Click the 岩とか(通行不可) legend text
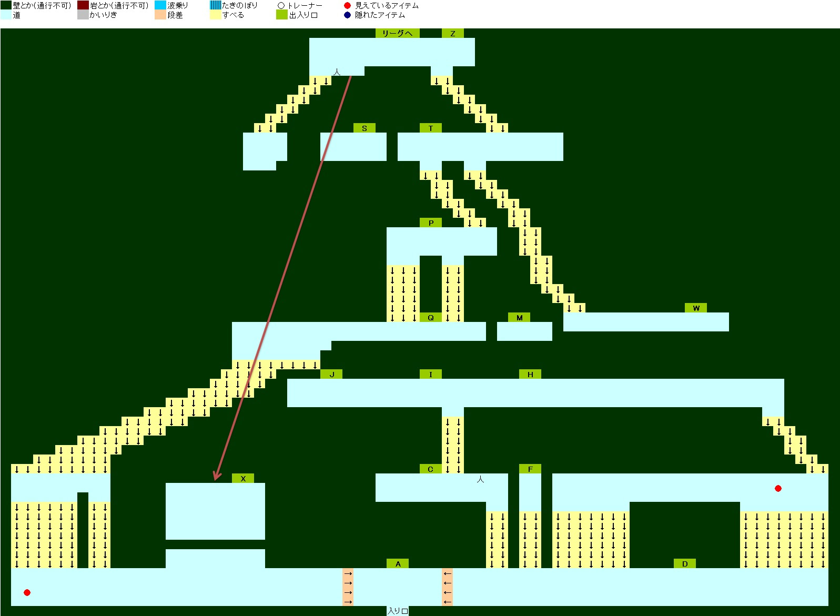 (119, 5)
